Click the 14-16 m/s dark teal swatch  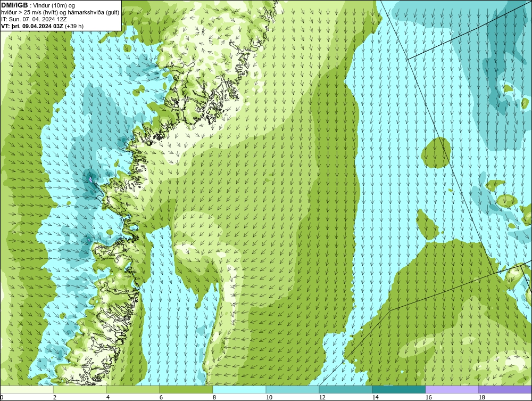[398, 389]
